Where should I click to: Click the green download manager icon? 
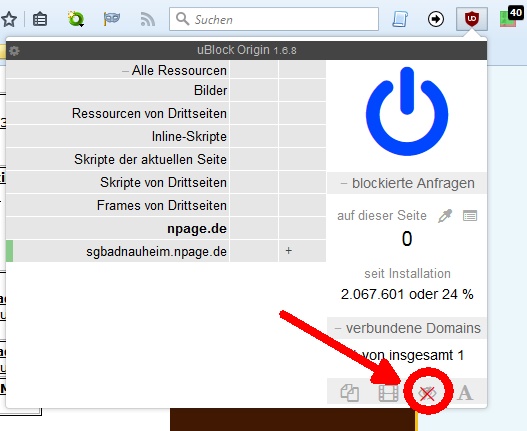point(76,19)
